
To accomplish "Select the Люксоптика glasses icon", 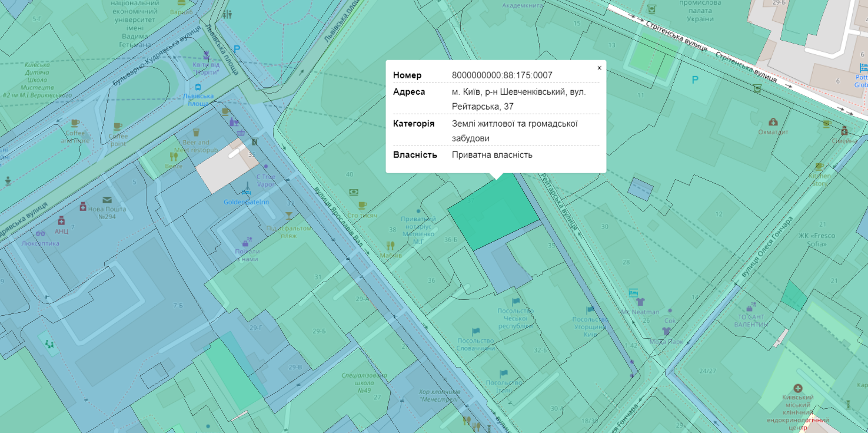I will (40, 233).
